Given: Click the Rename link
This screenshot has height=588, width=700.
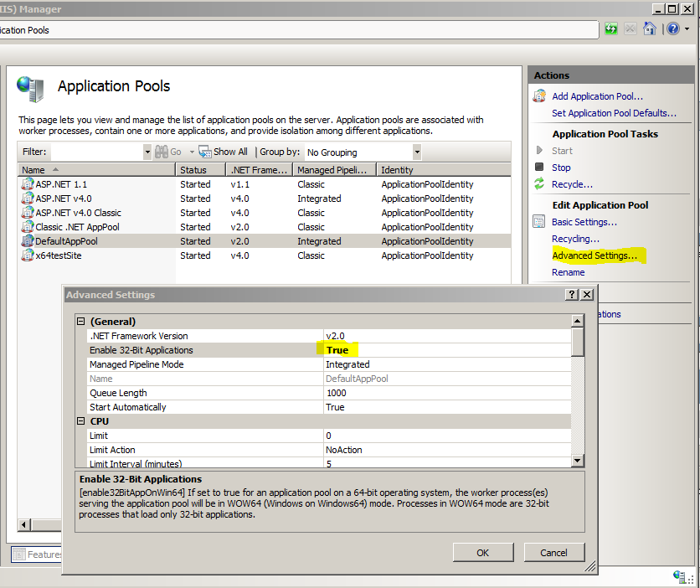Looking at the screenshot, I should pos(569,272).
